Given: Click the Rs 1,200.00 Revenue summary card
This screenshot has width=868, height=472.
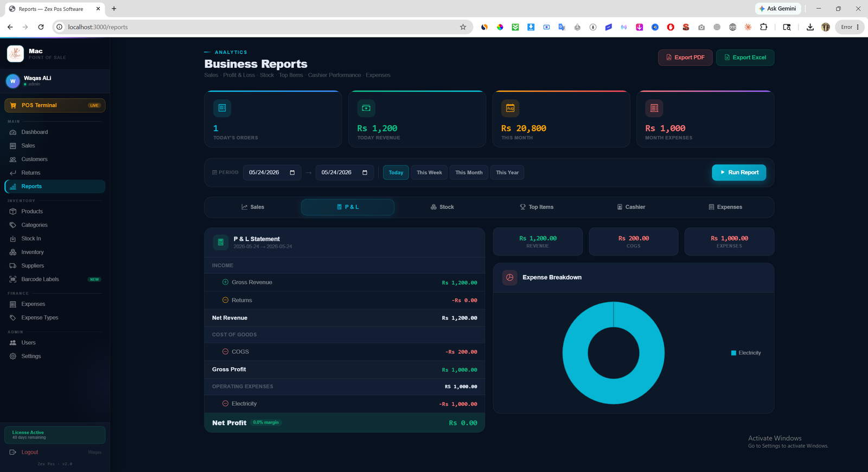Looking at the screenshot, I should 538,241.
